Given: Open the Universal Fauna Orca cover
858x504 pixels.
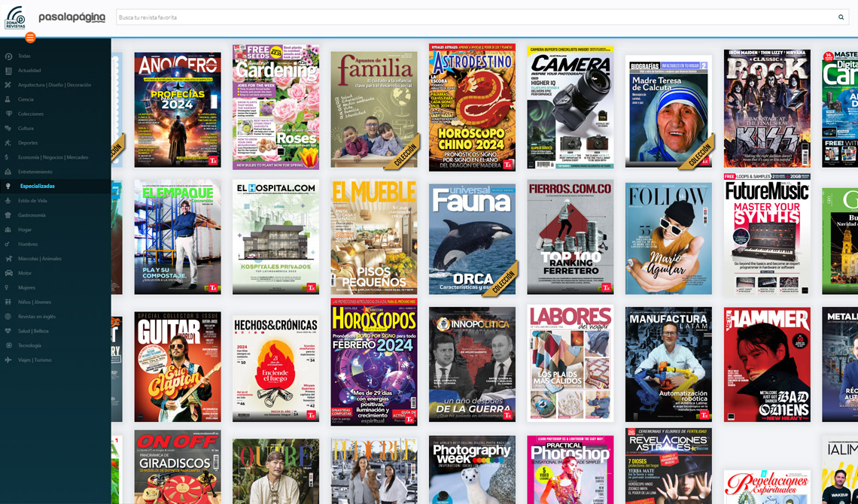Looking at the screenshot, I should pos(472,239).
